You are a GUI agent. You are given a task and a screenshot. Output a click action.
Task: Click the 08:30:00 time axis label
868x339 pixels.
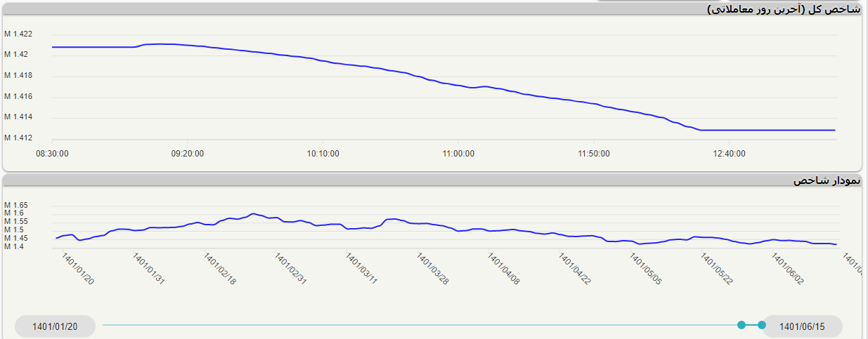pos(52,154)
